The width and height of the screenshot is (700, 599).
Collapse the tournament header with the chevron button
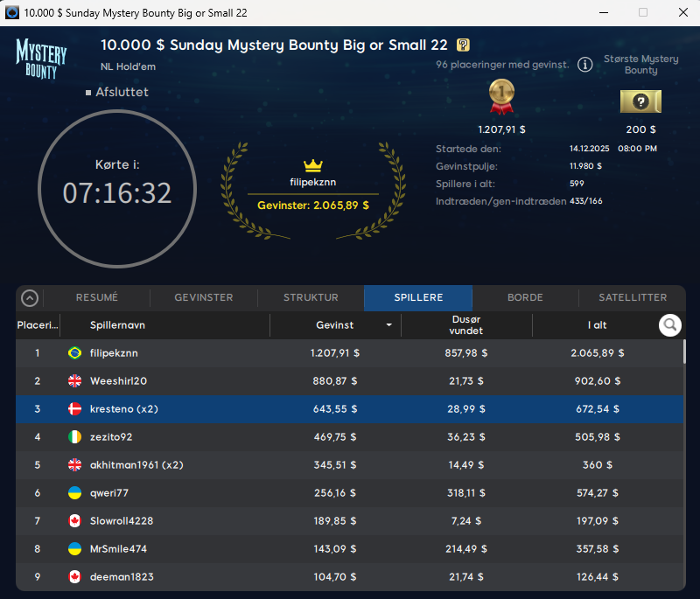[30, 298]
